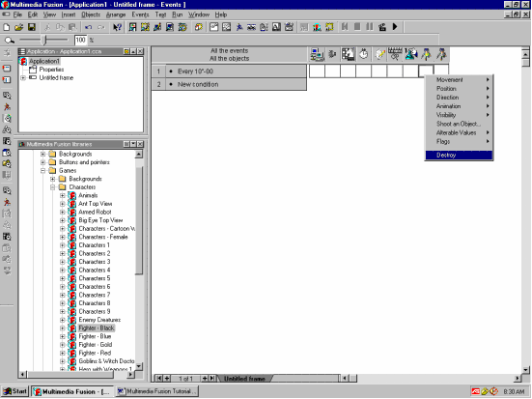This screenshot has width=532, height=399.
Task: Select Enemy Creatures library
Action: point(99,320)
